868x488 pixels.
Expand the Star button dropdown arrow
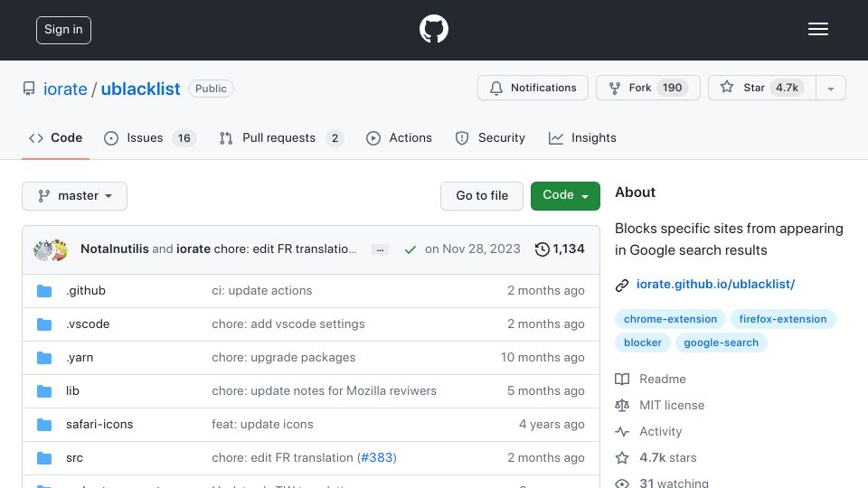[830, 88]
